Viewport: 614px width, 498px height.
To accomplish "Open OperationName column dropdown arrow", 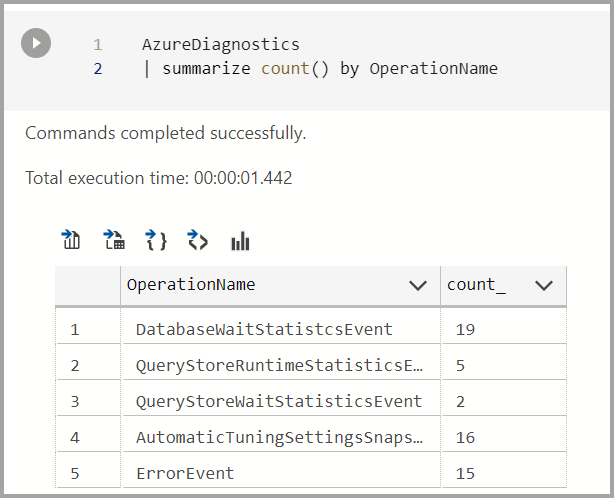I will [x=417, y=285].
